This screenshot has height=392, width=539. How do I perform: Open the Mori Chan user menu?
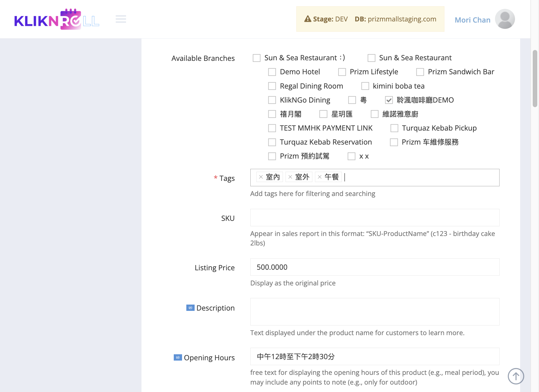pos(472,20)
